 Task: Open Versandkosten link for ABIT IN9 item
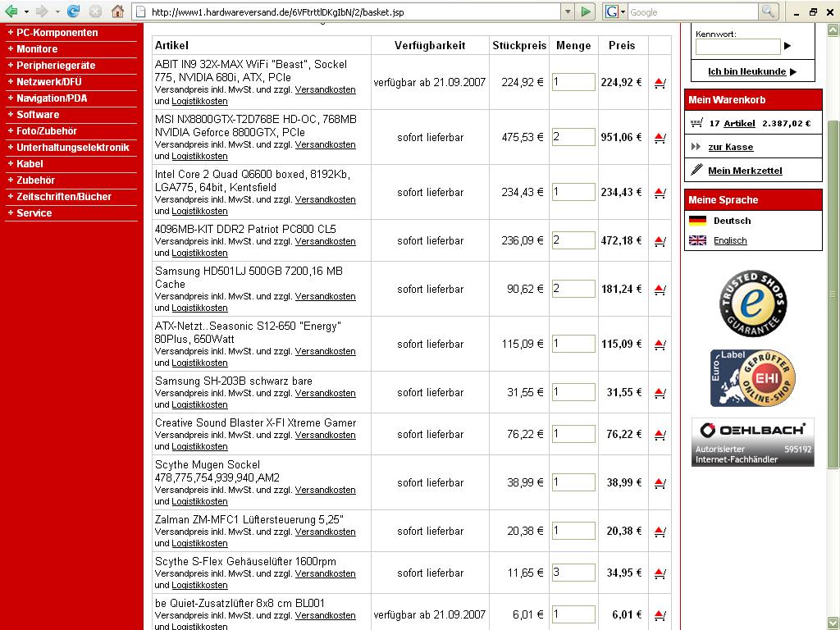325,89
